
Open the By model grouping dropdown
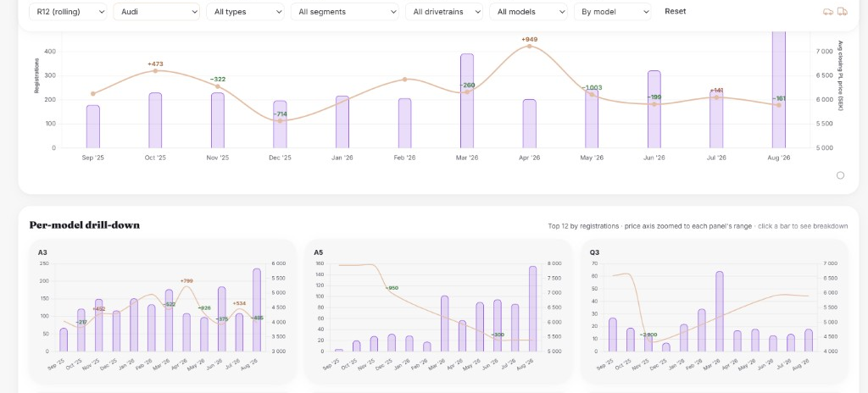point(613,12)
